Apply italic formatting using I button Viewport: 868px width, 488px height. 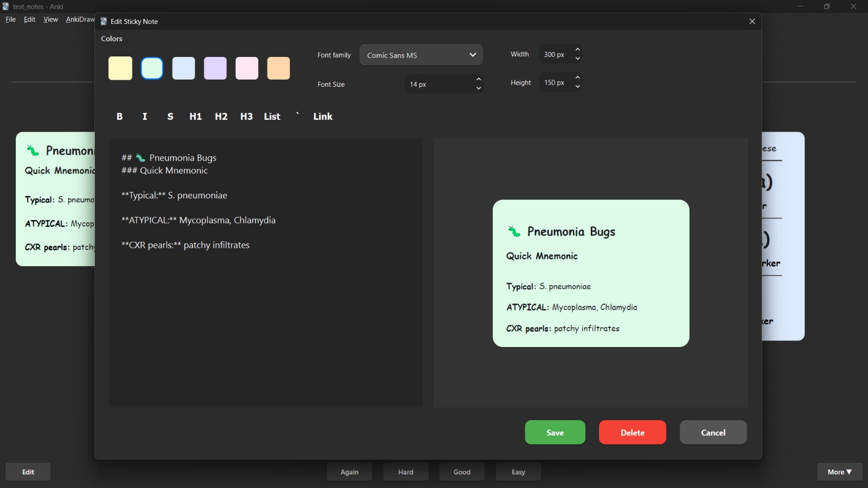tap(145, 117)
